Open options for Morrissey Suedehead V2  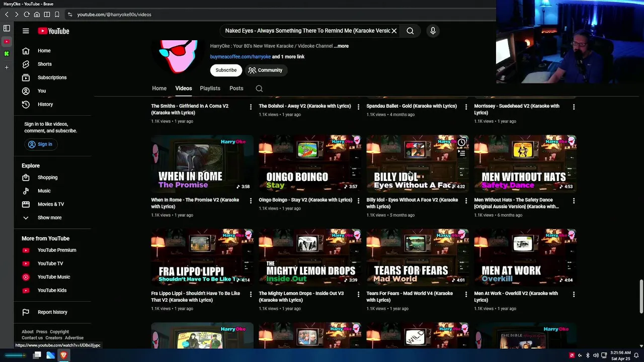coord(574,107)
